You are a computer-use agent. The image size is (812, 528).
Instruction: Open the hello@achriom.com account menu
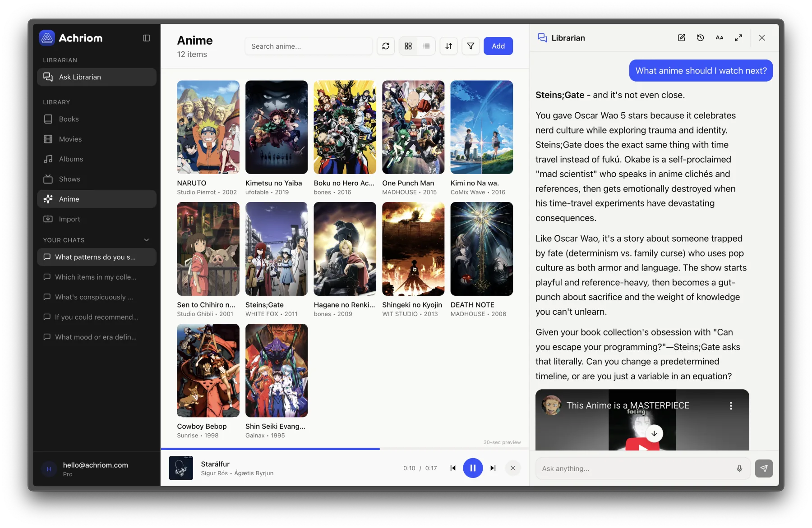(x=97, y=469)
